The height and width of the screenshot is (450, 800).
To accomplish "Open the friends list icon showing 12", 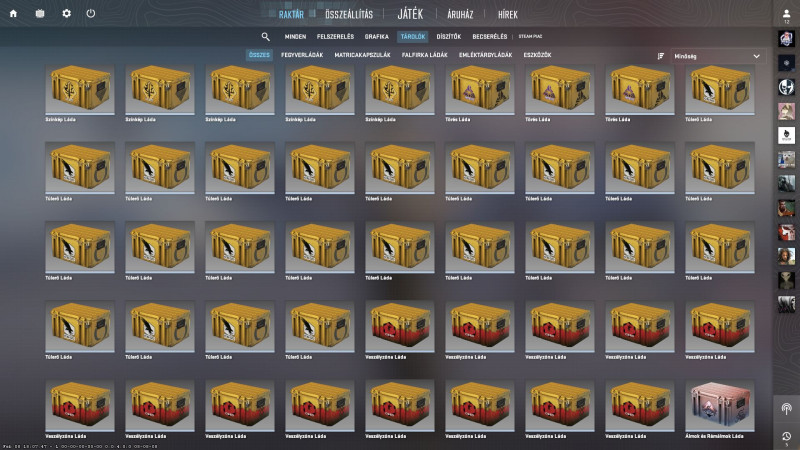I will point(786,16).
